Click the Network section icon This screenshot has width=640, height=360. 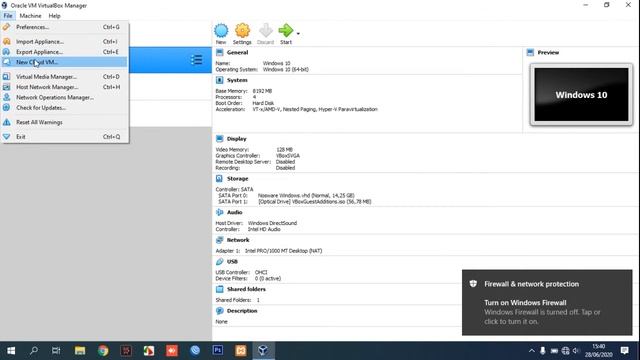(220, 240)
